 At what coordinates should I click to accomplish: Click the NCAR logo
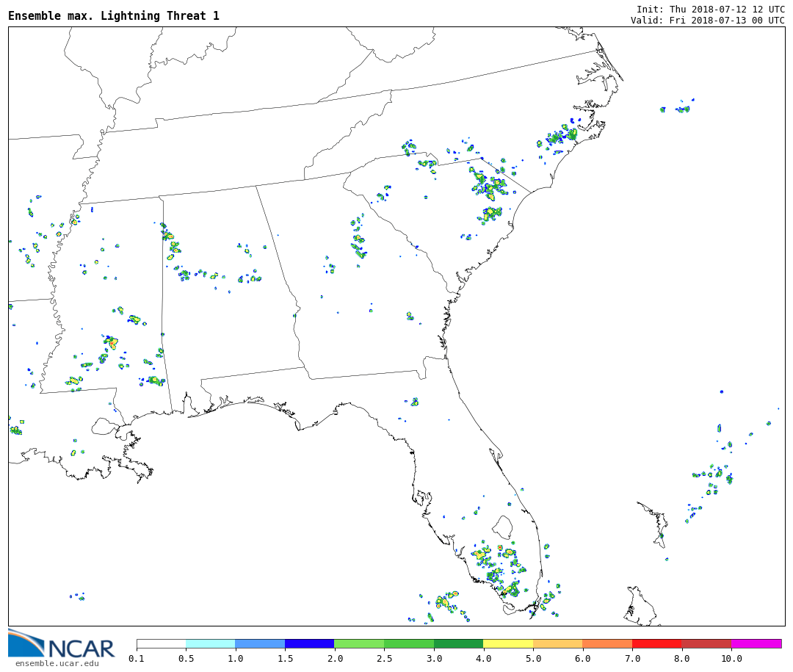tap(62, 644)
